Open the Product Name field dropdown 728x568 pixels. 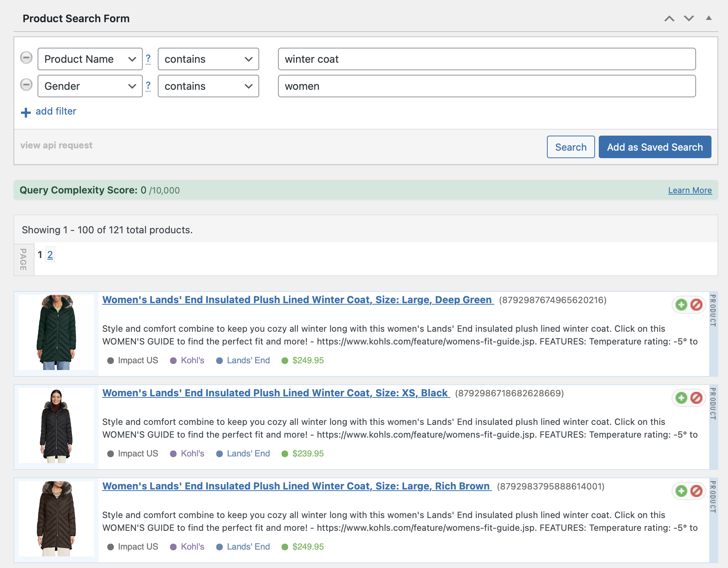point(90,59)
